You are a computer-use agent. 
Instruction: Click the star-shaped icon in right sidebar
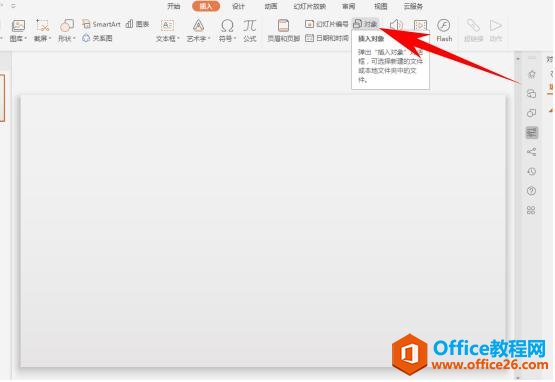coord(531,74)
